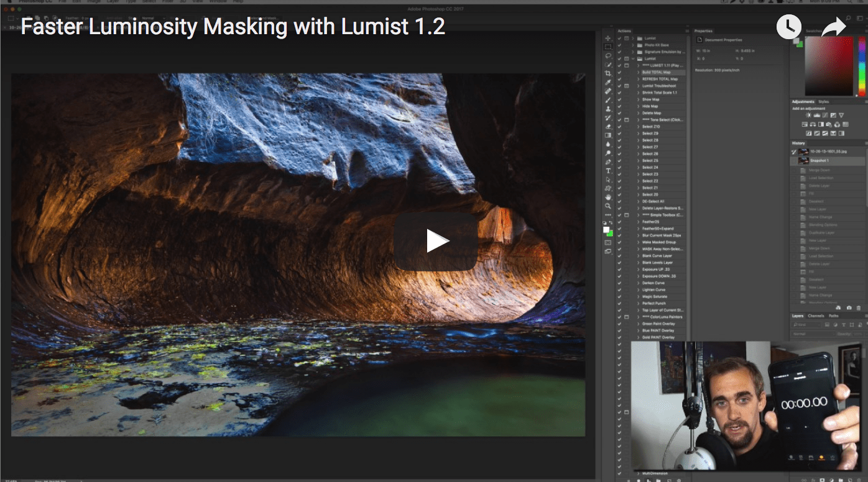
Task: Collapse the open Lumist action folder
Action: [633, 59]
